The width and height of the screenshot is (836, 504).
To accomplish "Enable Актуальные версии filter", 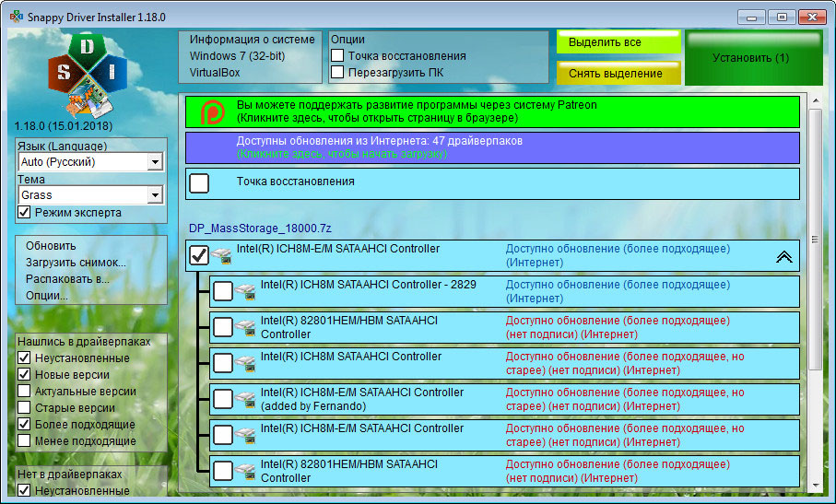I will 24,391.
